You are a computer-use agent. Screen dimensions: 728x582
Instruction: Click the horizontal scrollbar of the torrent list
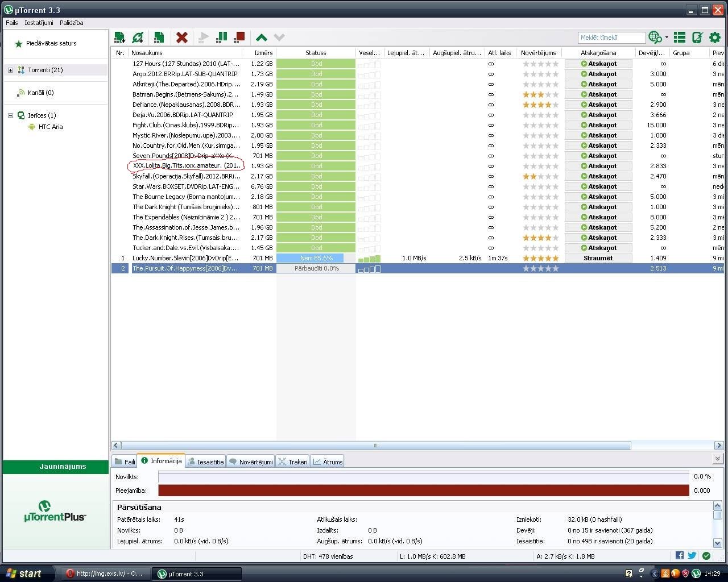(x=376, y=446)
